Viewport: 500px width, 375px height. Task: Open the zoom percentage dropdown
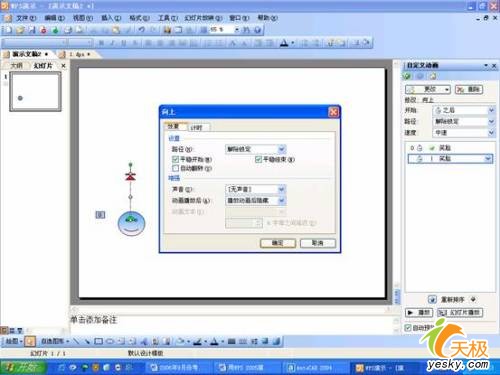237,30
